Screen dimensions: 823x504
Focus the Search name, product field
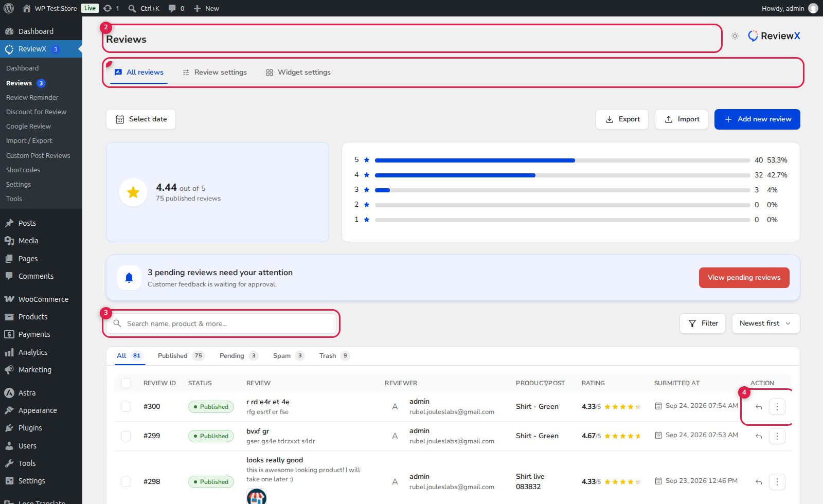(x=221, y=323)
